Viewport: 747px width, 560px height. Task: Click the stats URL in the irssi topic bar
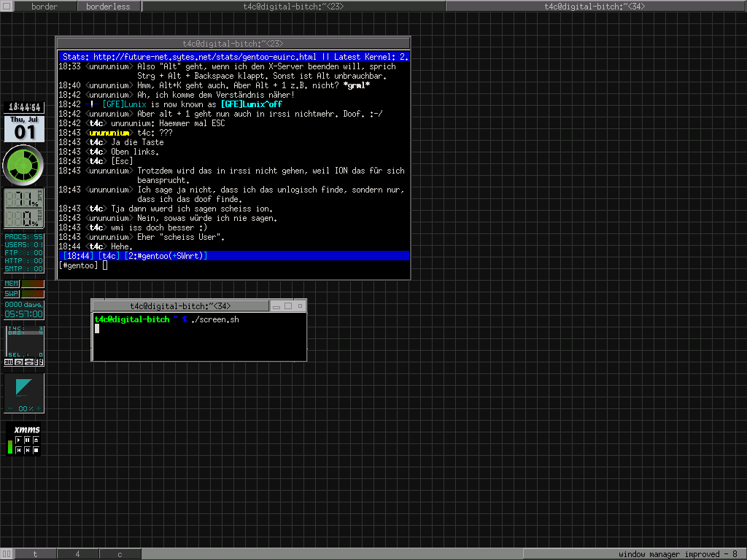click(205, 57)
